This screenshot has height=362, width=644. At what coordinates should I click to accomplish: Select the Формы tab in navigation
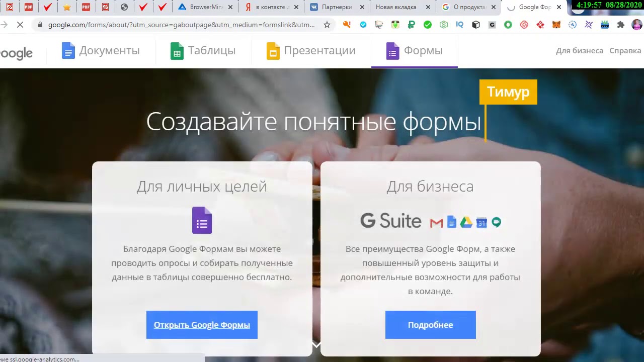pyautogui.click(x=414, y=51)
